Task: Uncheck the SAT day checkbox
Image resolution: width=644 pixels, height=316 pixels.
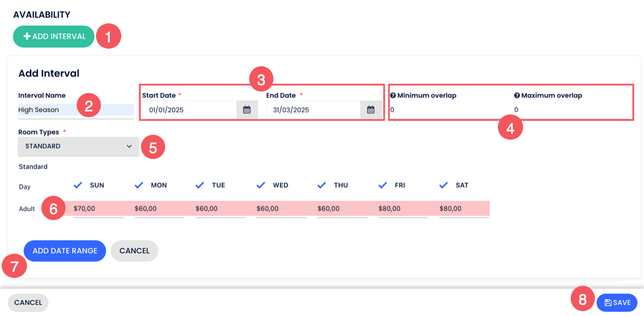Action: pyautogui.click(x=444, y=185)
